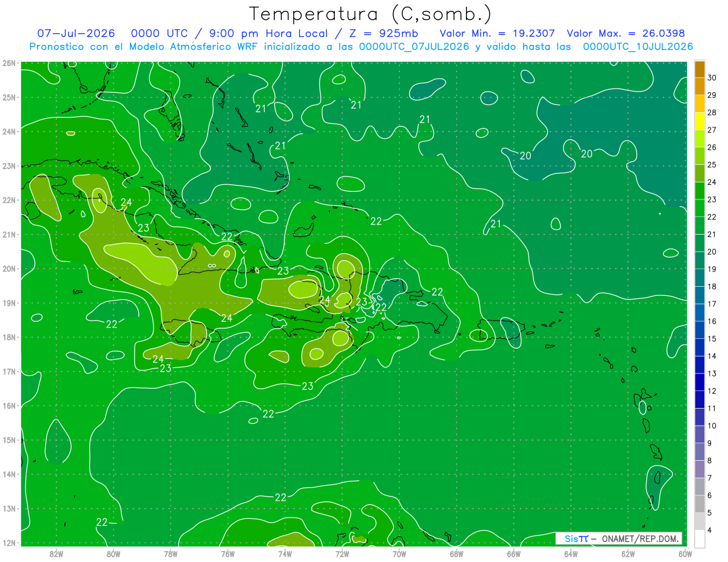The image size is (728, 562).
Task: Click the longitude axis label '82W'
Action: pyautogui.click(x=56, y=554)
